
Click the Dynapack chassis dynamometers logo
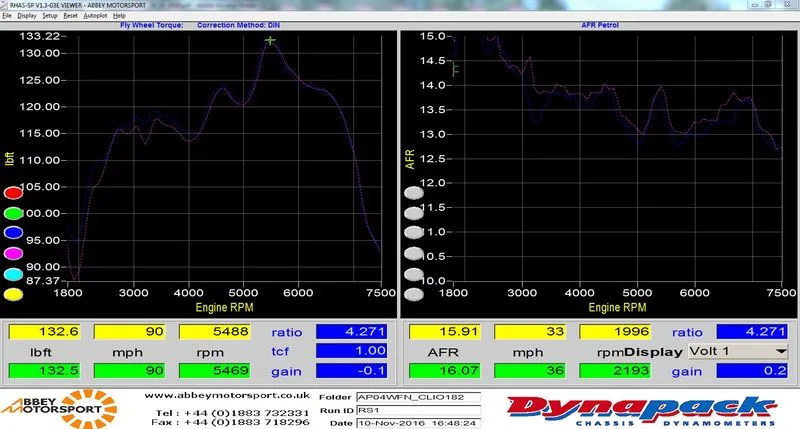click(x=642, y=411)
